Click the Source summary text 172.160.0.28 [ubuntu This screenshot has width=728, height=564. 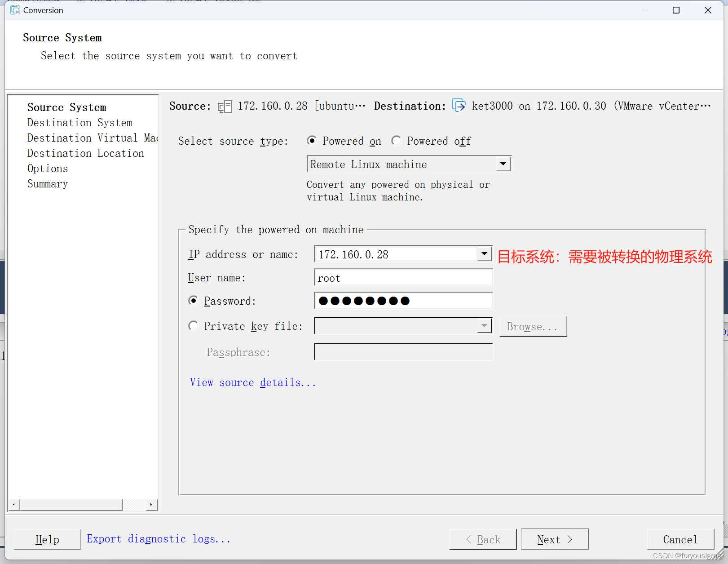[x=301, y=106]
